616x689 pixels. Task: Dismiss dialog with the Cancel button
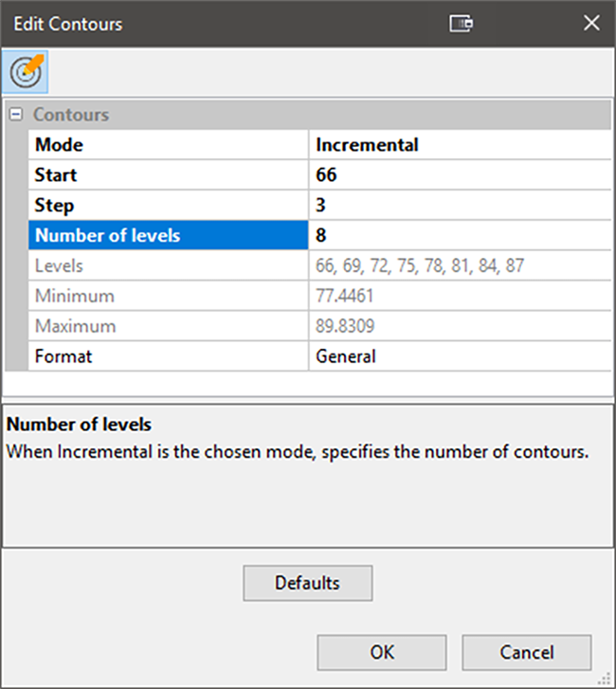click(526, 652)
